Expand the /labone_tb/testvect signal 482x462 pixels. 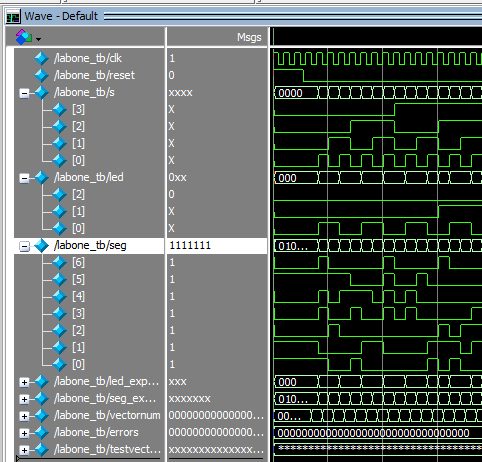pyautogui.click(x=24, y=451)
